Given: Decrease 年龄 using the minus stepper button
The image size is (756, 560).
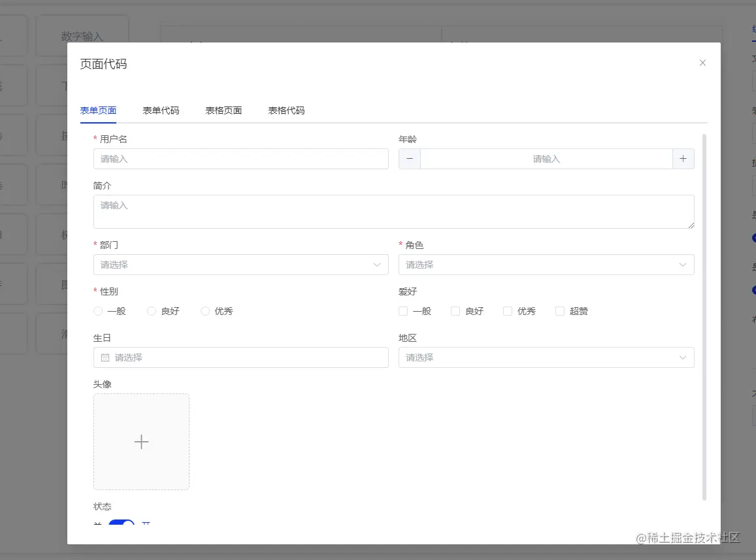Looking at the screenshot, I should pyautogui.click(x=410, y=159).
